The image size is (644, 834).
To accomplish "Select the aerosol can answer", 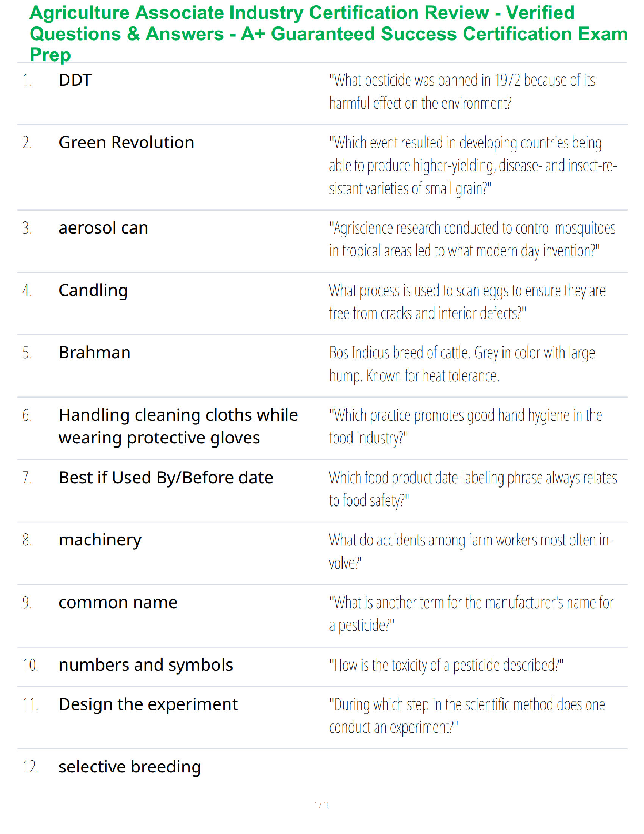I will pos(103,228).
